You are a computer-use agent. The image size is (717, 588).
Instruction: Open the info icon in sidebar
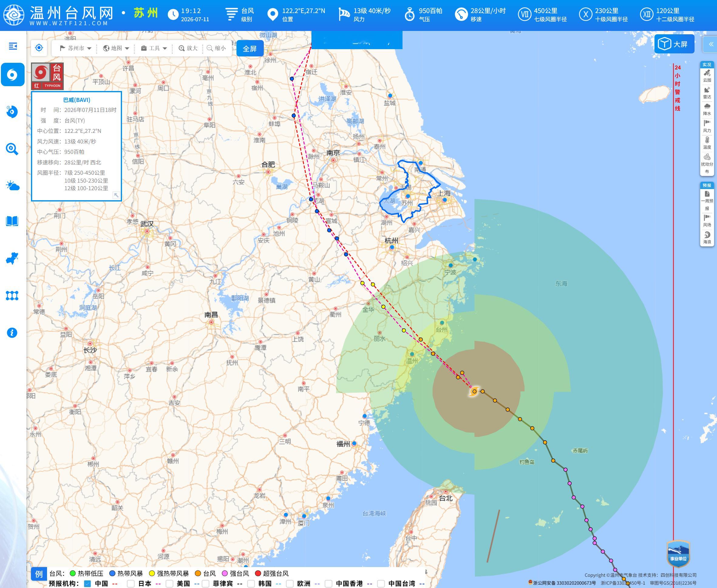12,333
